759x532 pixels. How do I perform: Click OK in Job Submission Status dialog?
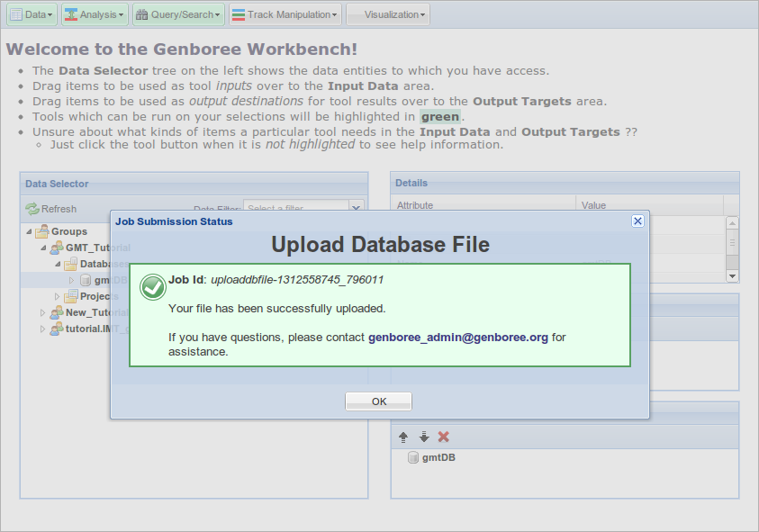(378, 401)
